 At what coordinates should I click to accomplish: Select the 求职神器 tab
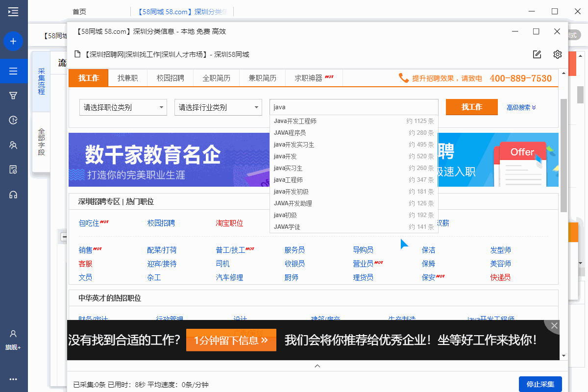314,78
